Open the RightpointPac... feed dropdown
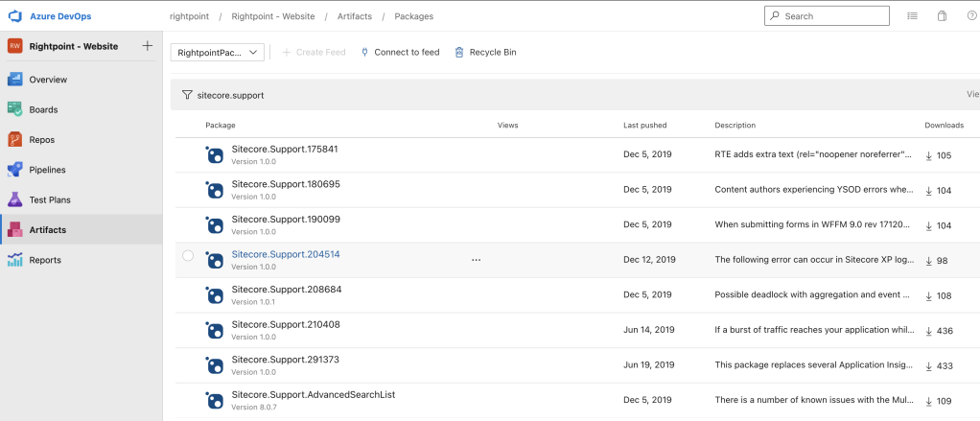 point(218,53)
